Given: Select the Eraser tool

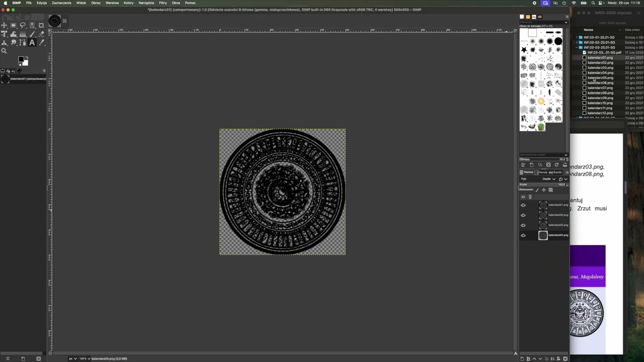Looking at the screenshot, I should click(41, 34).
